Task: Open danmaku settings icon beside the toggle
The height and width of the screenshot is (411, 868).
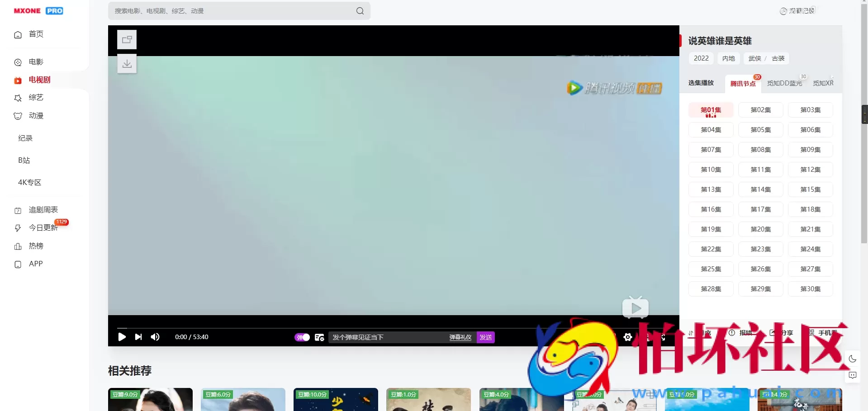Action: click(319, 337)
